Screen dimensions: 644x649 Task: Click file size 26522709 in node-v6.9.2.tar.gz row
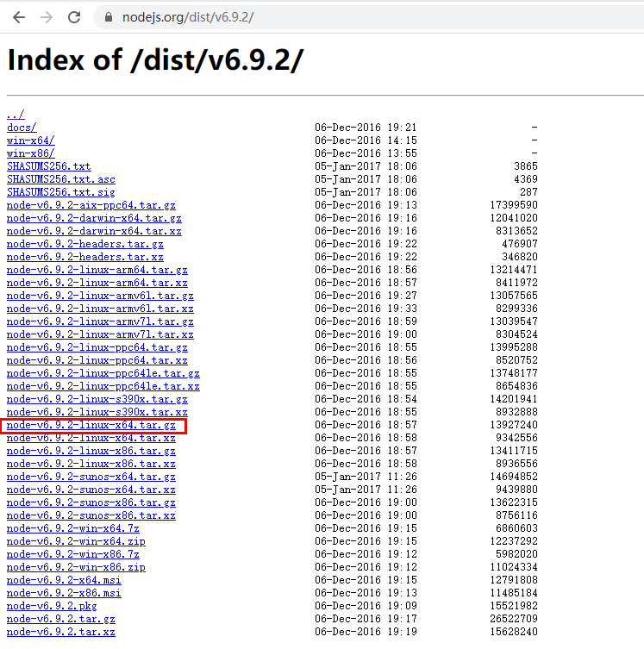pos(514,619)
